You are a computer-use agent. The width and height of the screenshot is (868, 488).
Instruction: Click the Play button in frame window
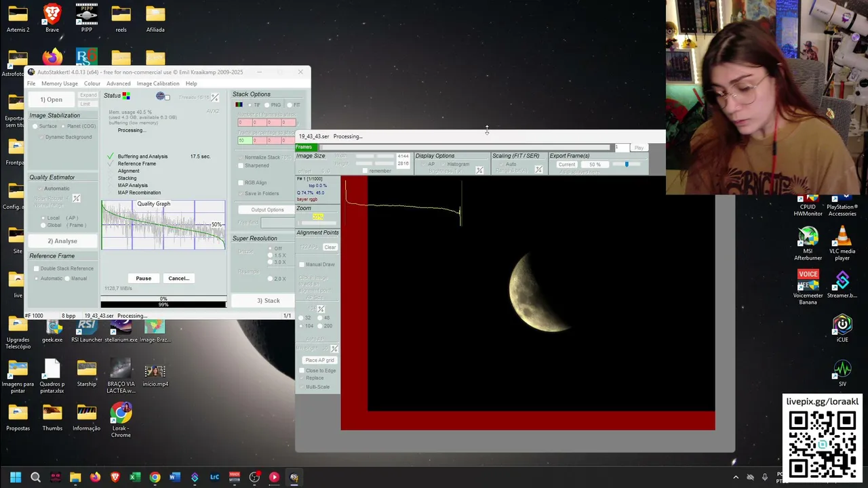639,148
